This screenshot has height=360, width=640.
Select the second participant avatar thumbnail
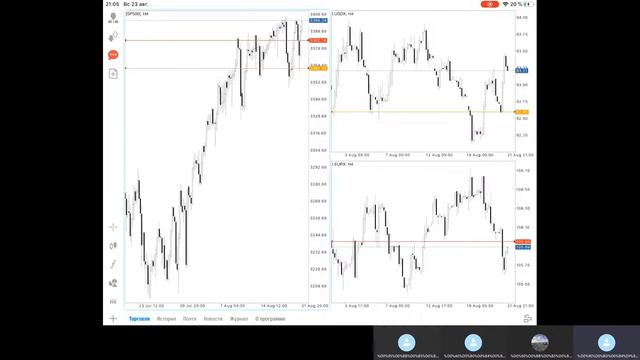click(473, 343)
